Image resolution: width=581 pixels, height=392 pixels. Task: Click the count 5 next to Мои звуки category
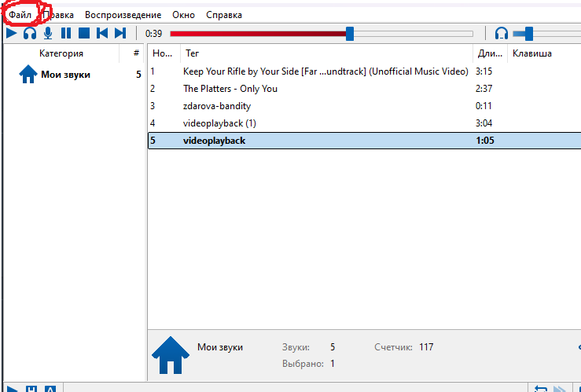(x=138, y=75)
